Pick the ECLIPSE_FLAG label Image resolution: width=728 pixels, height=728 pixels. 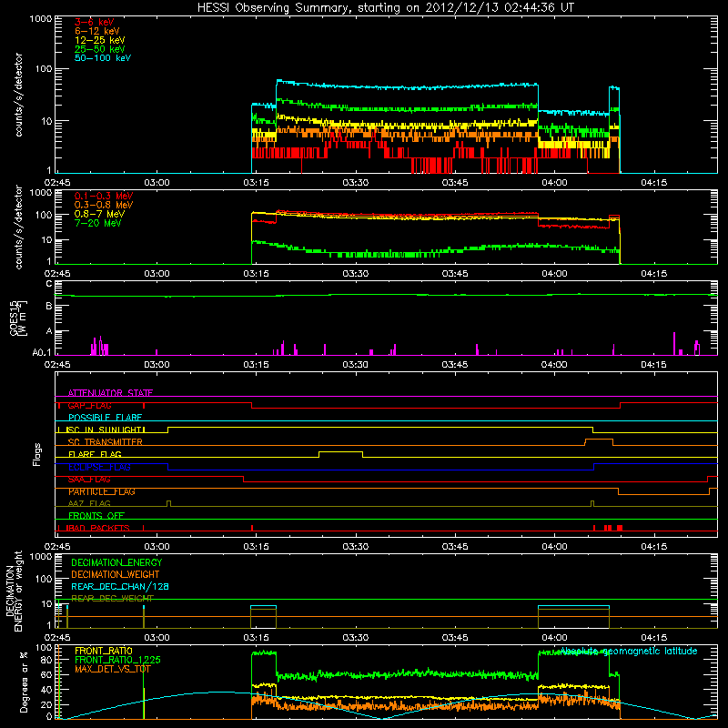point(99,467)
